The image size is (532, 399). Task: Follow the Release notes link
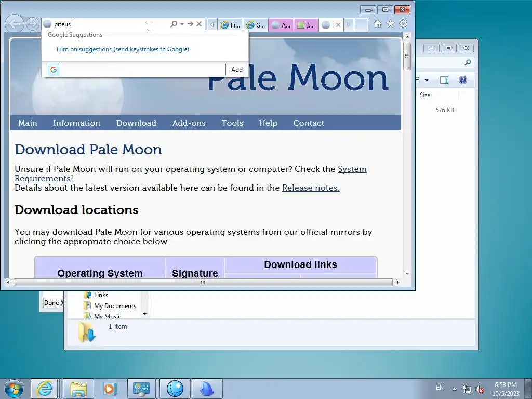click(311, 188)
